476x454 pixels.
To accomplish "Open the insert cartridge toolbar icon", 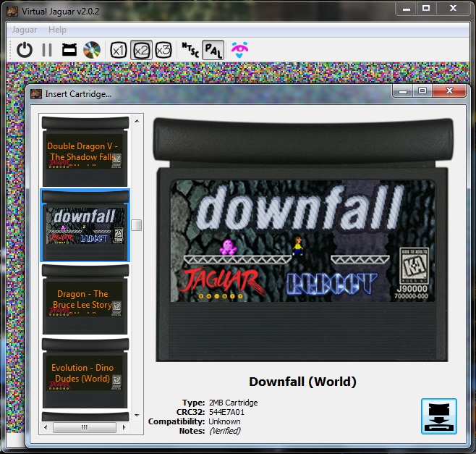I will [69, 50].
